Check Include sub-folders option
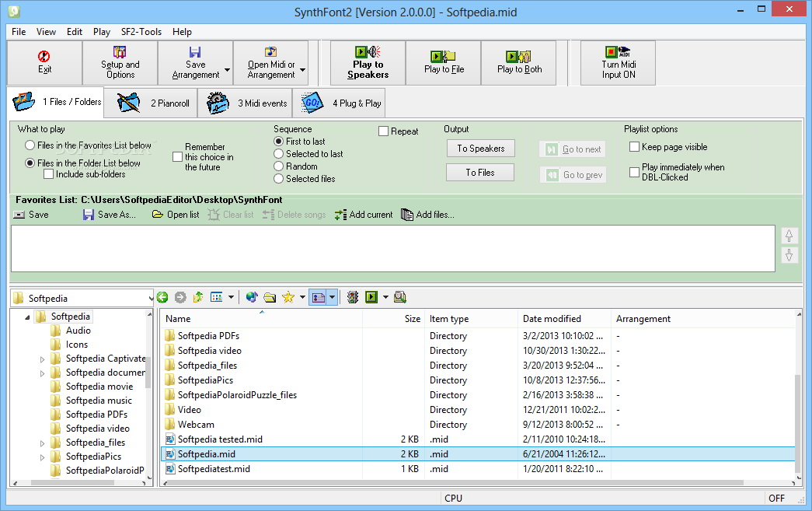This screenshot has height=511, width=812. 49,174
